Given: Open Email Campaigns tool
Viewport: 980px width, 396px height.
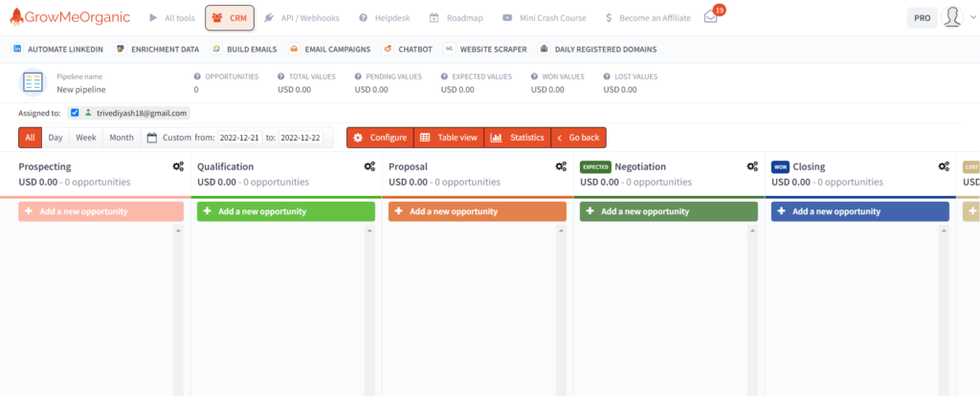Looking at the screenshot, I should [x=329, y=49].
